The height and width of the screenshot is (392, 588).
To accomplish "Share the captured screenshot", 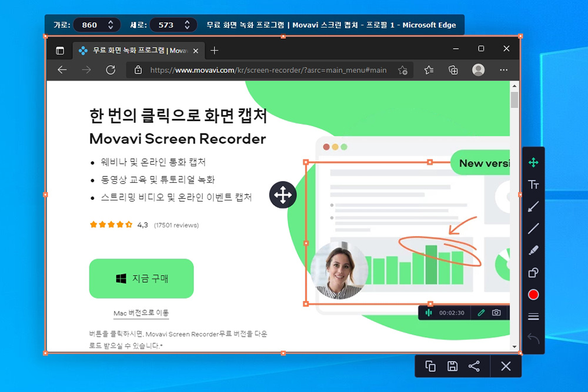I will 474,366.
